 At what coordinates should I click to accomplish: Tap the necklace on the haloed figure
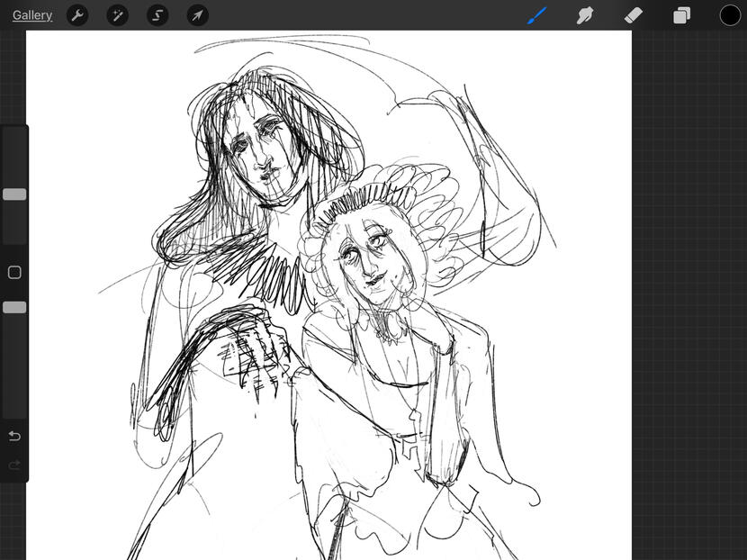[391, 331]
